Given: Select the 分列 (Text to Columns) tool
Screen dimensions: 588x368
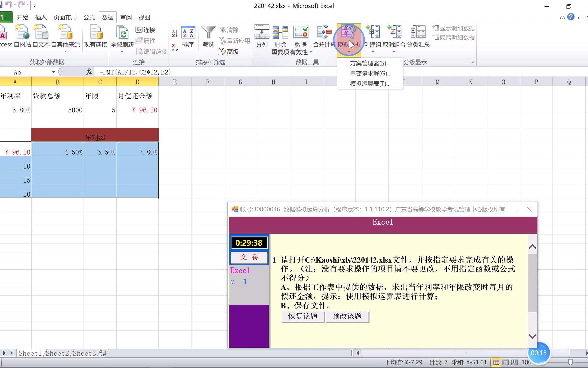Looking at the screenshot, I should [262, 38].
